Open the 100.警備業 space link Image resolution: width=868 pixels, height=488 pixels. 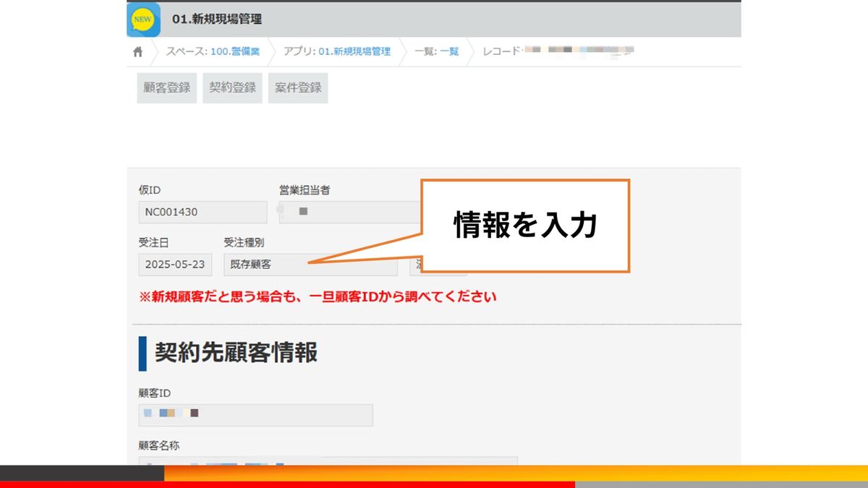click(235, 52)
